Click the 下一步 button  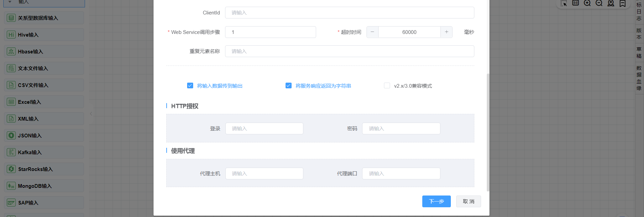[436, 201]
